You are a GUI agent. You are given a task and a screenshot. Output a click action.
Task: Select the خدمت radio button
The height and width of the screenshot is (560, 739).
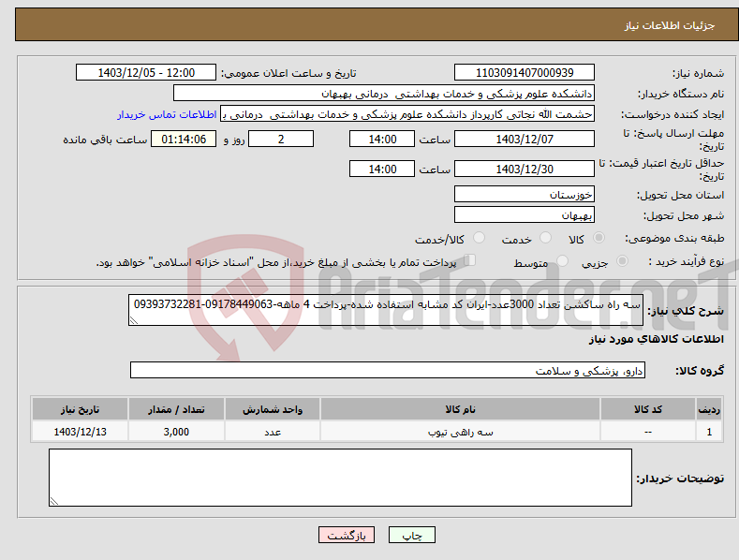pos(545,238)
